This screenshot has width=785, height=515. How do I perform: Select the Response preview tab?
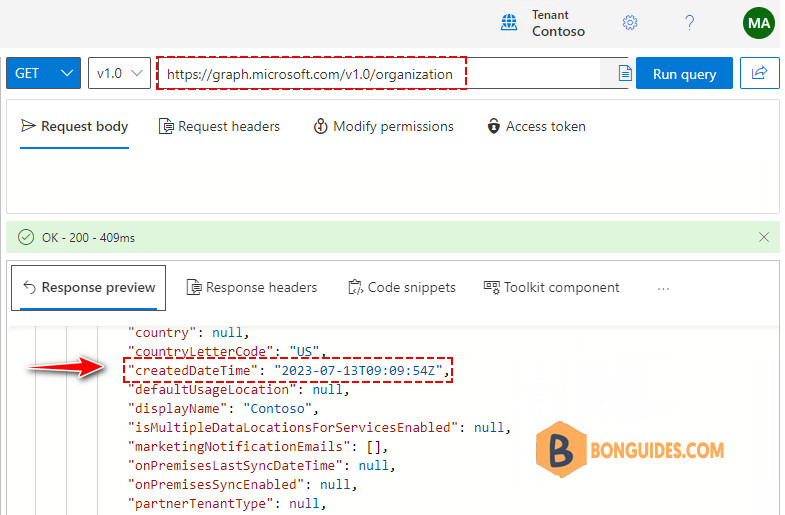(x=89, y=288)
